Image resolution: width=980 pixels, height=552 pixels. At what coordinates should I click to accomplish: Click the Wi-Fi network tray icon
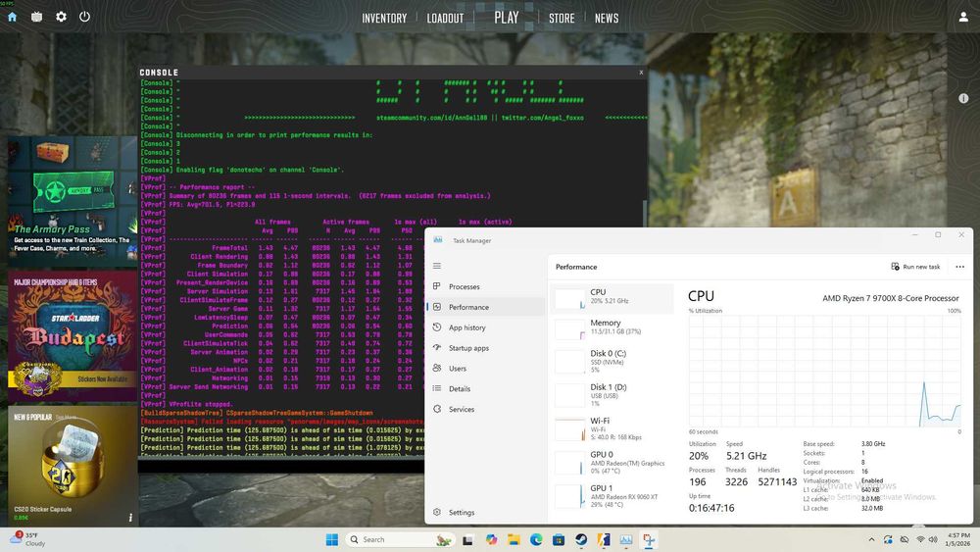pos(920,539)
